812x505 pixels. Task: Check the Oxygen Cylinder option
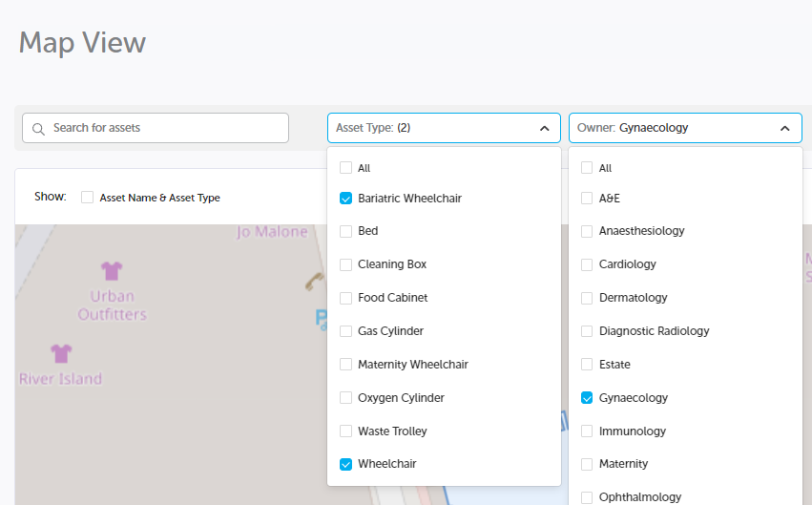[345, 398]
